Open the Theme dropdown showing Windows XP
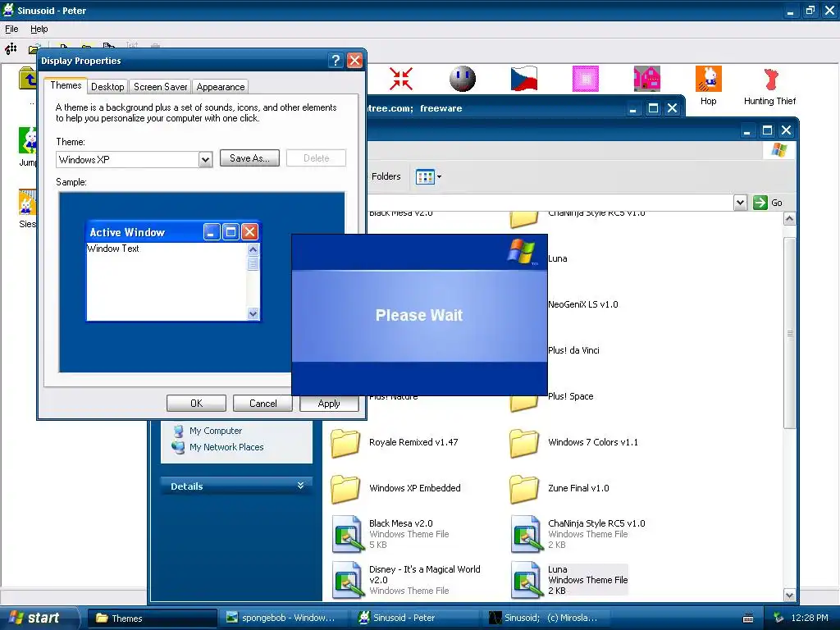This screenshot has height=630, width=840. coord(205,160)
